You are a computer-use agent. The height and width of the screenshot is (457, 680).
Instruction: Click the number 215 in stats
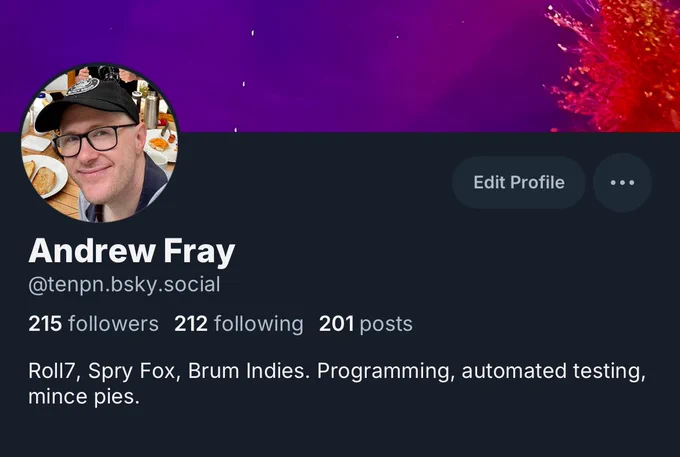coord(45,324)
